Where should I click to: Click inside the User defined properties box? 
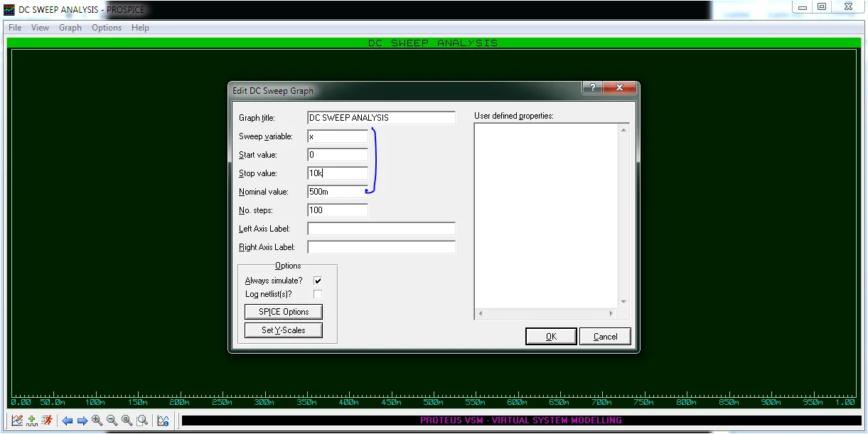pyautogui.click(x=546, y=216)
